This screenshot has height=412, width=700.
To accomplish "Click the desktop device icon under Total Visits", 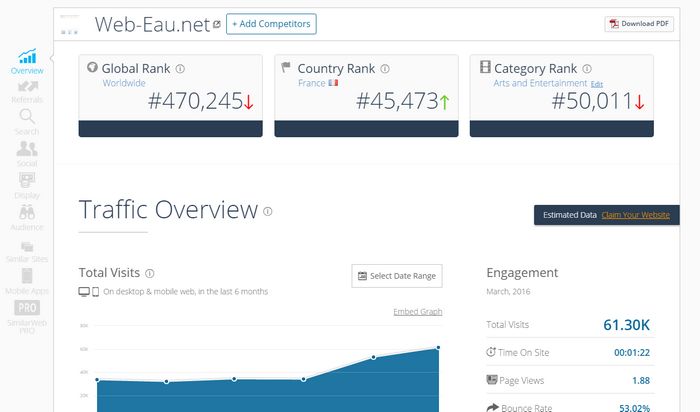I will (x=84, y=292).
